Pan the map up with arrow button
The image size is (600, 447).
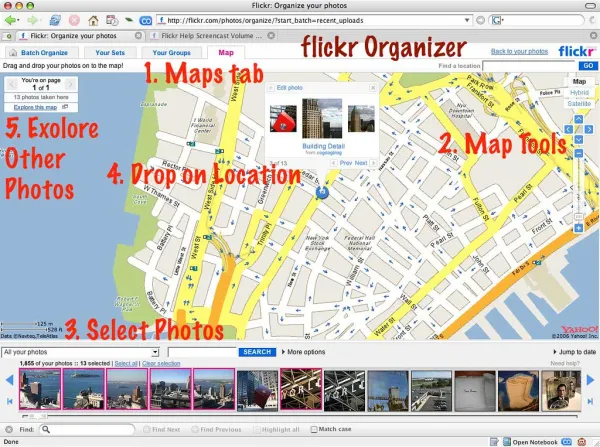coord(579,119)
